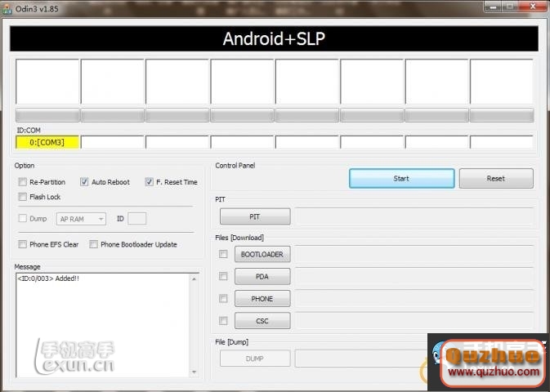The height and width of the screenshot is (392, 550).
Task: Open the PIT file browser button
Action: coord(255,216)
